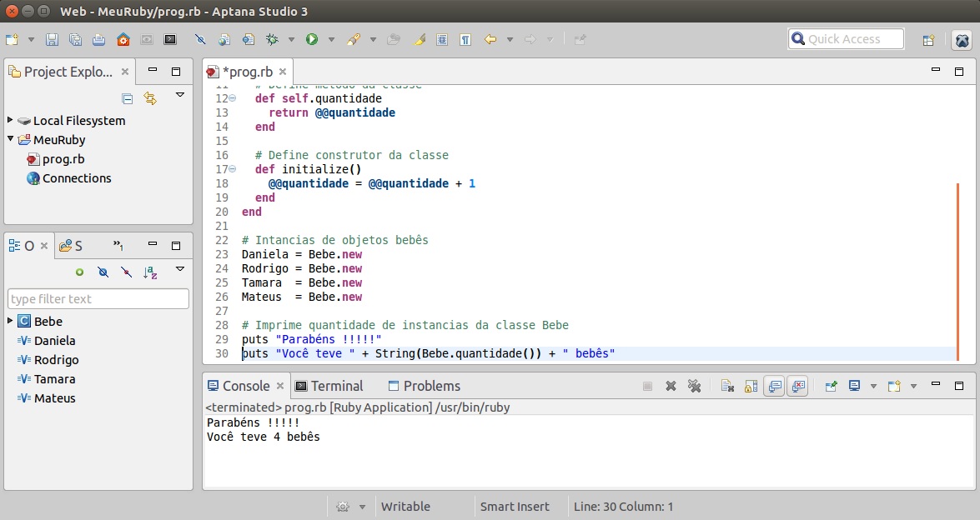This screenshot has height=520, width=980.
Task: Click Collapse All in Project Explorer
Action: (128, 98)
